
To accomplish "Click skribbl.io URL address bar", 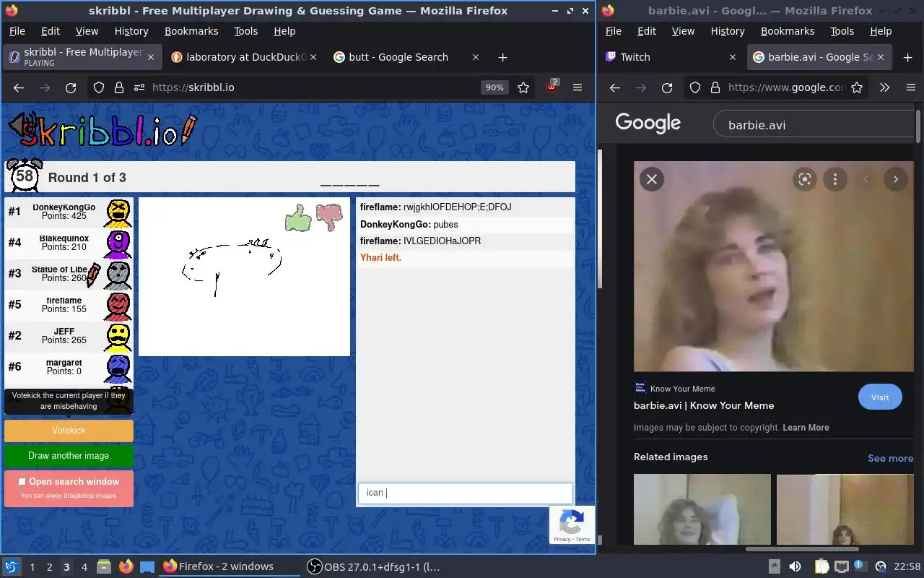I will (x=310, y=87).
